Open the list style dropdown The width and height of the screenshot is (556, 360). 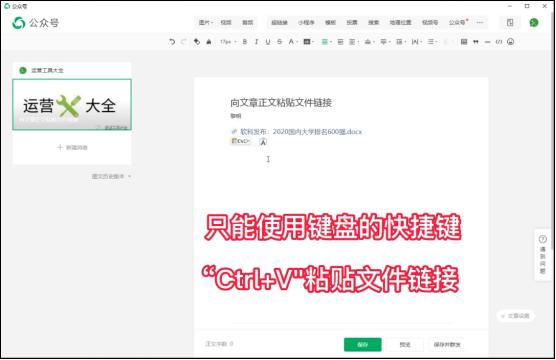(x=432, y=42)
